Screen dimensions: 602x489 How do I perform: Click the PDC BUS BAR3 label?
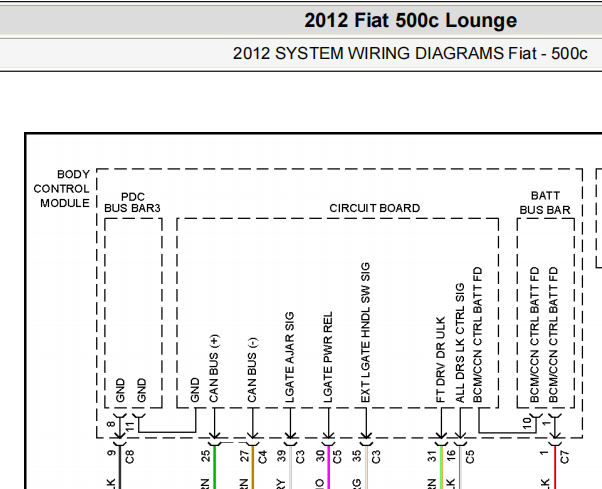pyautogui.click(x=132, y=202)
